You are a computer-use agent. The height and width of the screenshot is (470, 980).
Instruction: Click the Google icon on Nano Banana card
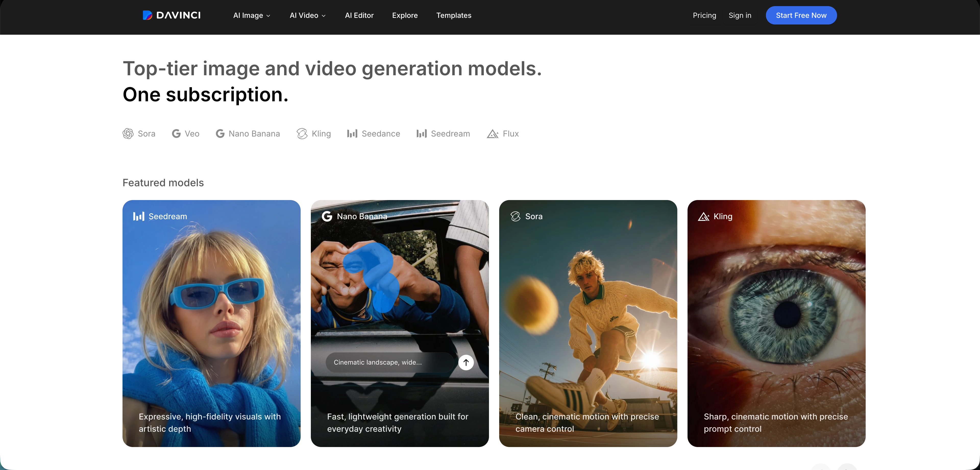[327, 216]
